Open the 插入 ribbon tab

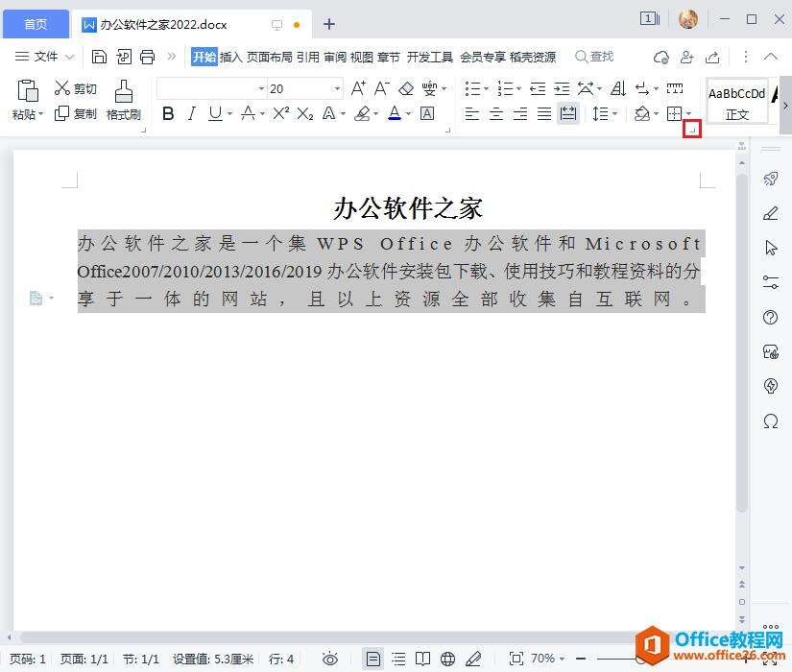pyautogui.click(x=230, y=57)
